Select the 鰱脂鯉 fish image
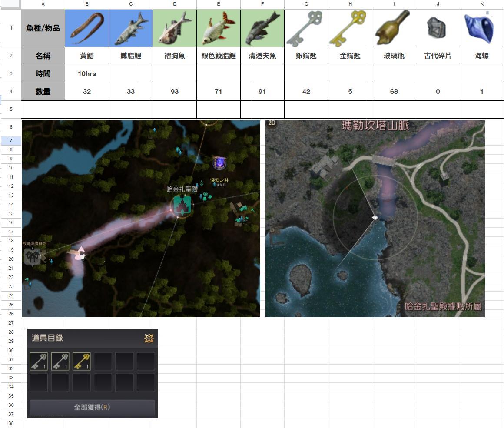The image size is (504, 428). point(131,28)
